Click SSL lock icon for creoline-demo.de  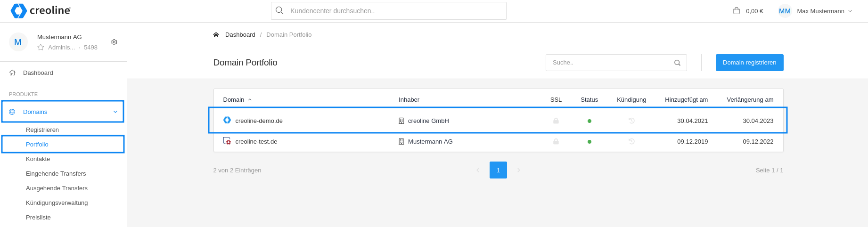(x=556, y=121)
